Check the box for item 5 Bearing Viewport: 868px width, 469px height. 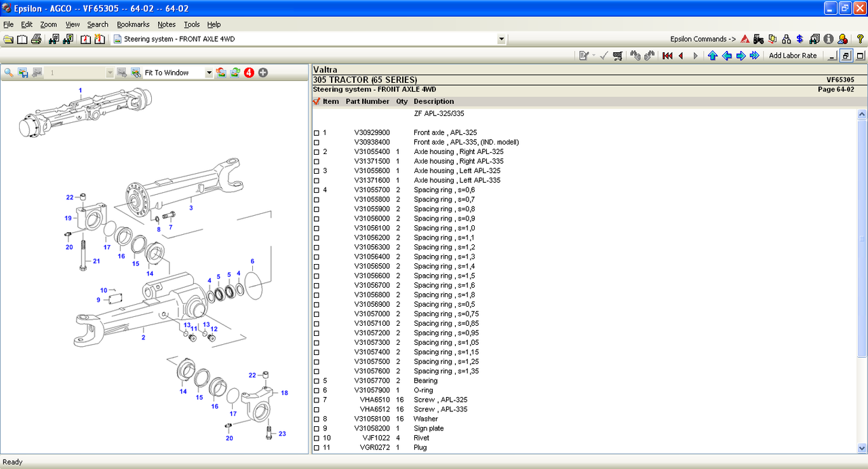click(317, 381)
